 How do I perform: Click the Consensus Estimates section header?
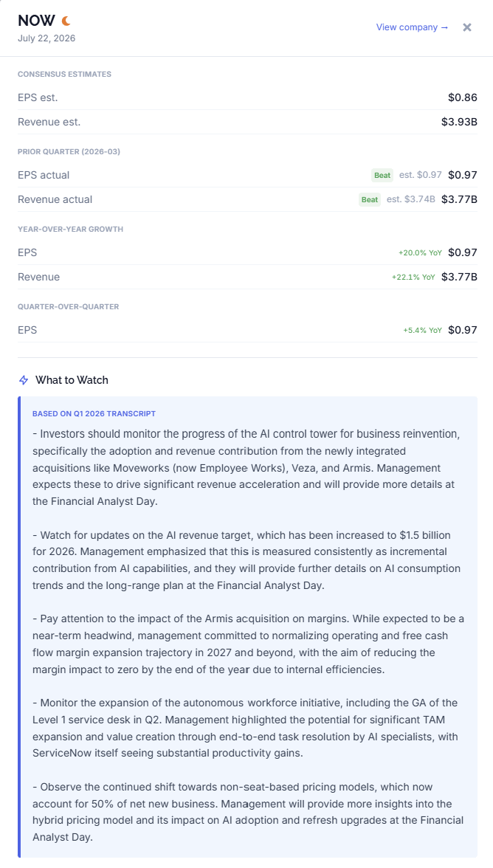(x=64, y=74)
